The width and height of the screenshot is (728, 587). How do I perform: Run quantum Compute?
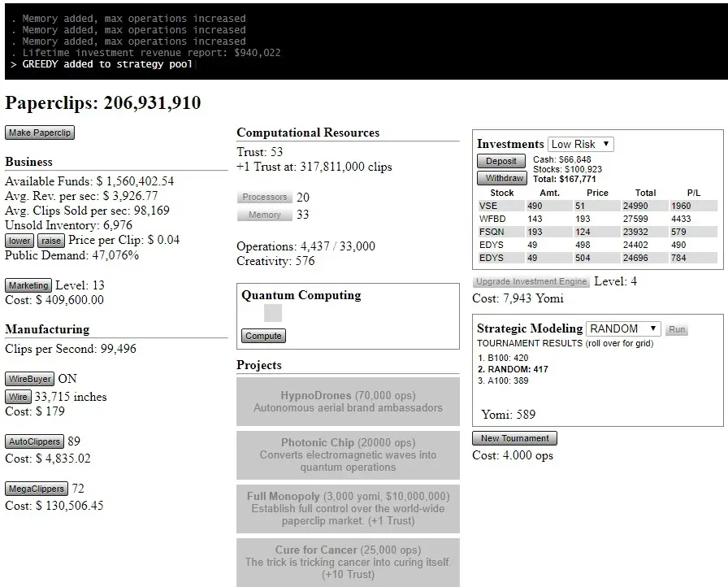point(263,336)
